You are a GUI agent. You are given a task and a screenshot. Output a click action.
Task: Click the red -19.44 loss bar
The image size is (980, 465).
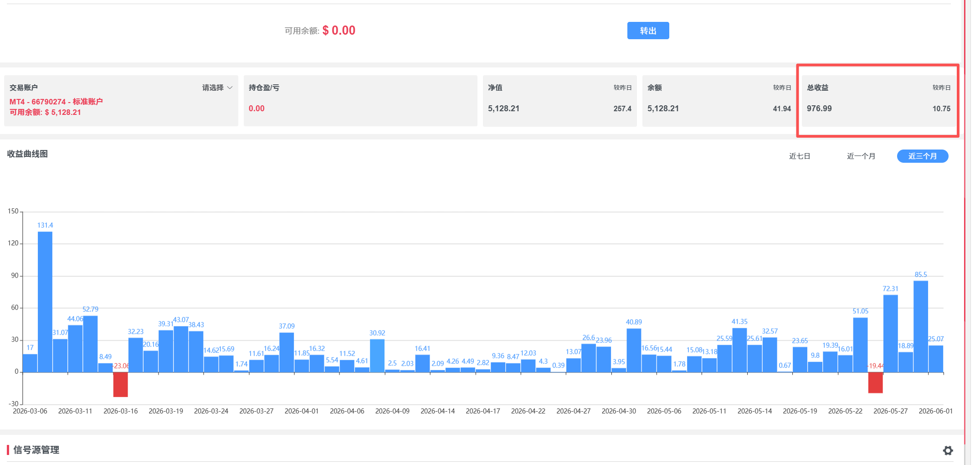(x=875, y=382)
